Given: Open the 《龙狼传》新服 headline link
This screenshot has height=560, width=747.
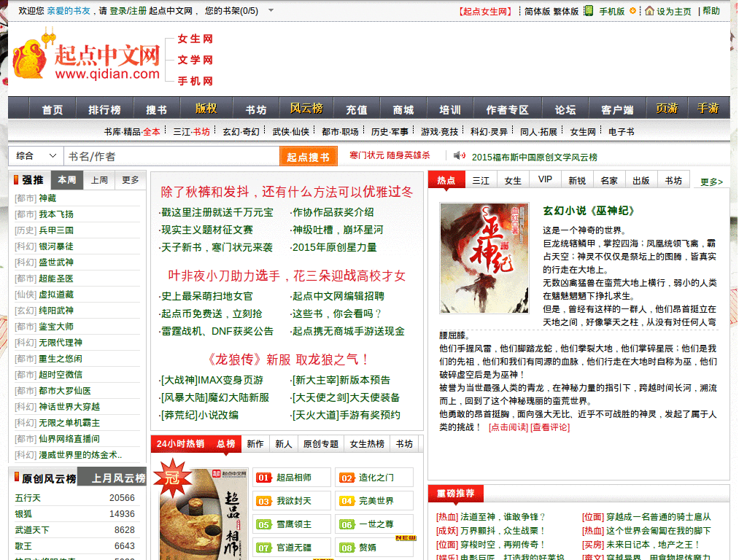Looking at the screenshot, I should click(287, 359).
